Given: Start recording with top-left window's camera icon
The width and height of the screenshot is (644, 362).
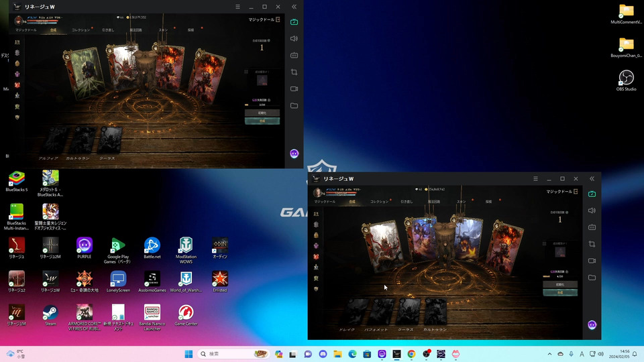Looking at the screenshot, I should pos(294,88).
